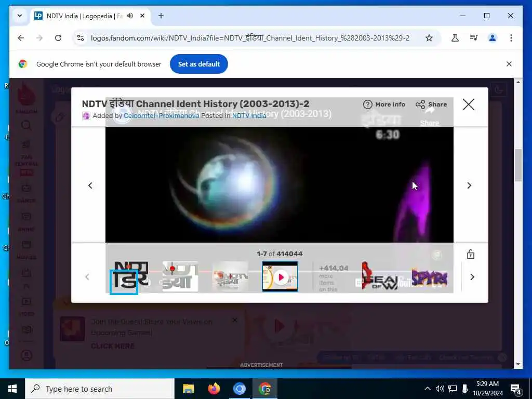The width and height of the screenshot is (532, 399).
Task: Click the page vertical scrollbar thumb
Action: tap(518, 165)
